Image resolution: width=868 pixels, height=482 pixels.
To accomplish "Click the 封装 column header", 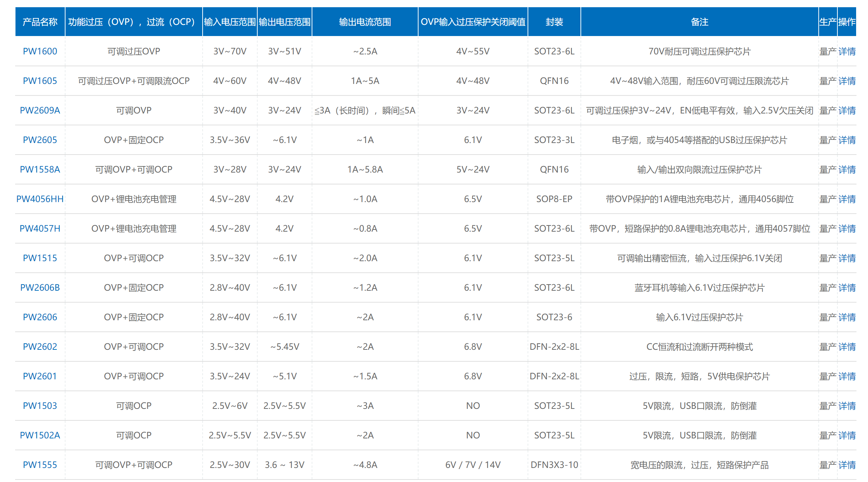I will coord(554,22).
